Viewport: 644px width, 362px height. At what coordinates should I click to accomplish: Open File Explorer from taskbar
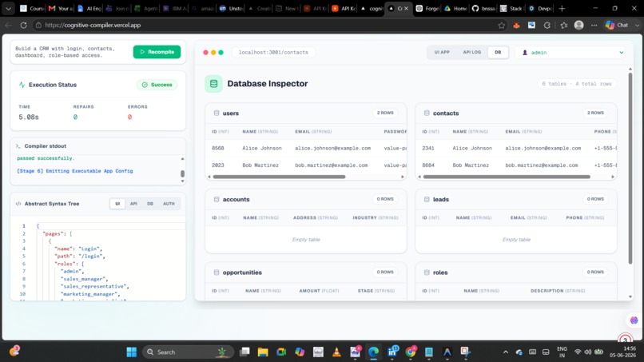point(263,352)
